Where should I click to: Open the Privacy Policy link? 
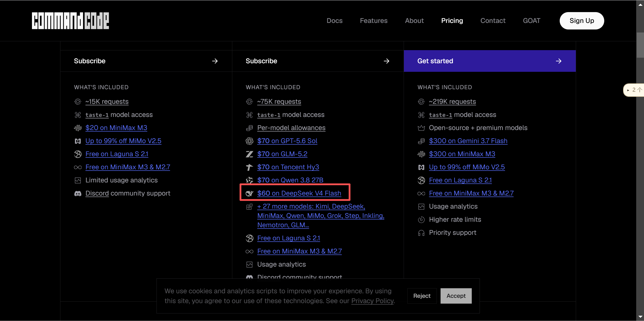pyautogui.click(x=372, y=301)
